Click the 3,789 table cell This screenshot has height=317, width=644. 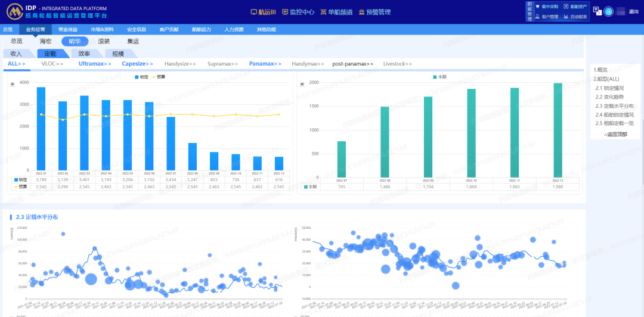(41, 180)
